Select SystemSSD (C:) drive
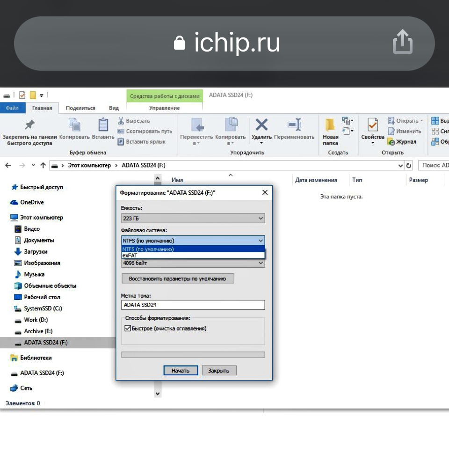The height and width of the screenshot is (476, 449). click(38, 308)
